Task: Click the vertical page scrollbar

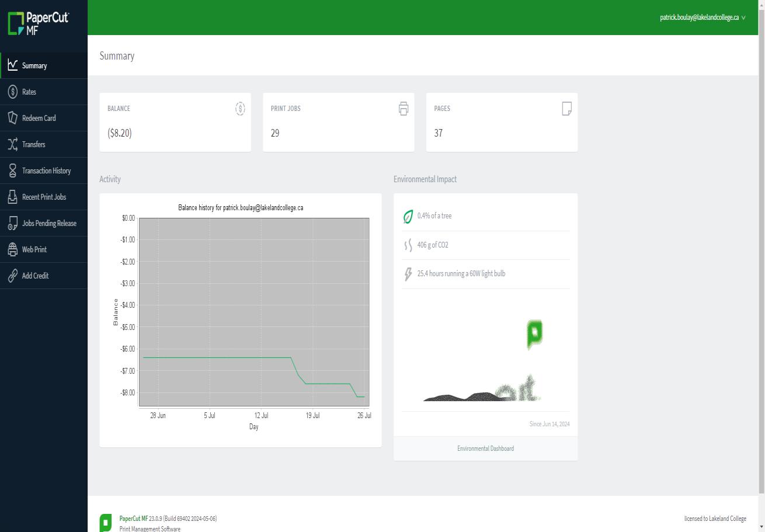Action: coord(761,245)
